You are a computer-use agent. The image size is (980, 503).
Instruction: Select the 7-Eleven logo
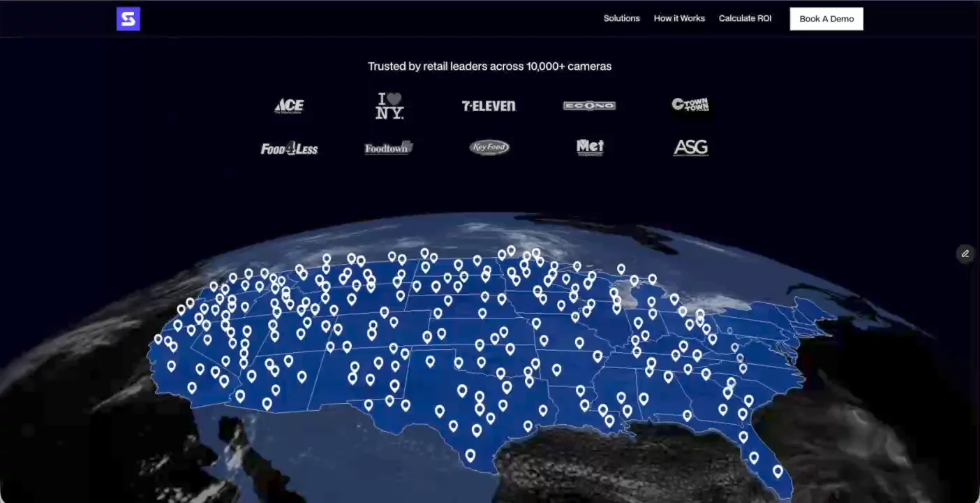[489, 106]
